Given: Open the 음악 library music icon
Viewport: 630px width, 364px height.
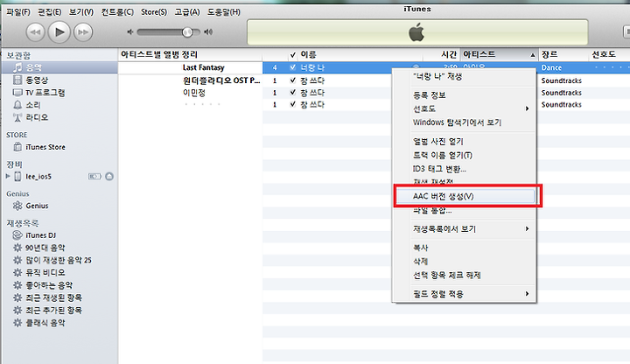Looking at the screenshot, I should point(17,67).
